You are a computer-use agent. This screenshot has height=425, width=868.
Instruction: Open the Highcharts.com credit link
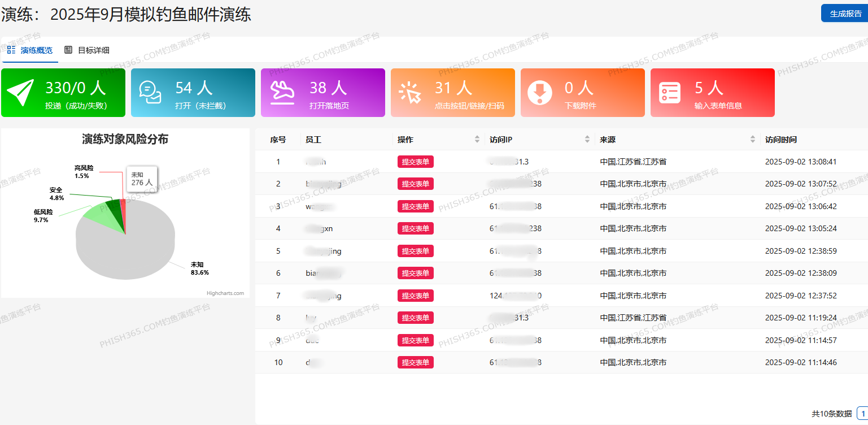[225, 293]
